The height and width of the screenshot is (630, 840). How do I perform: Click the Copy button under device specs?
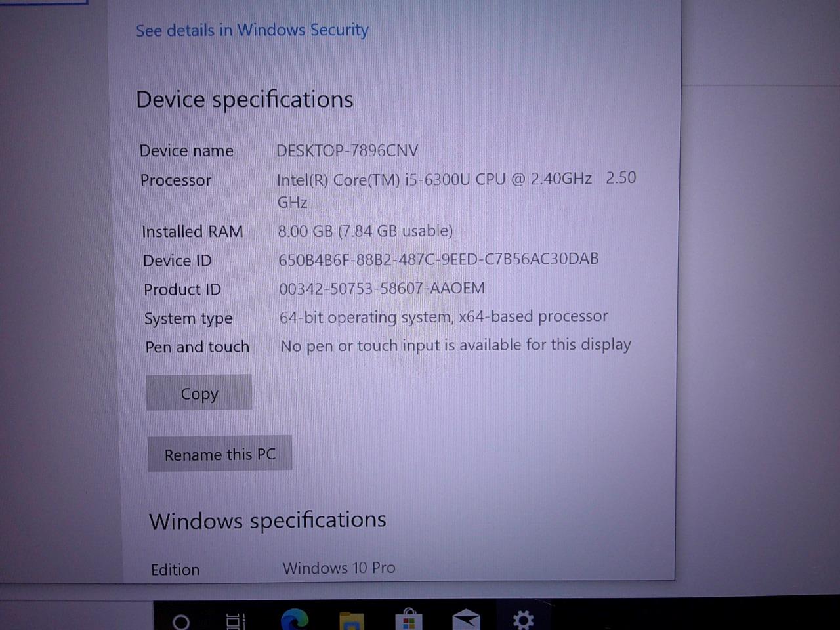[199, 392]
